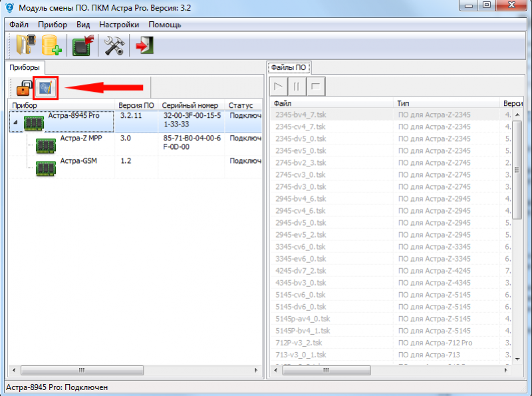Click the chip firmware update toolbar icon
The height and width of the screenshot is (396, 532).
point(82,45)
